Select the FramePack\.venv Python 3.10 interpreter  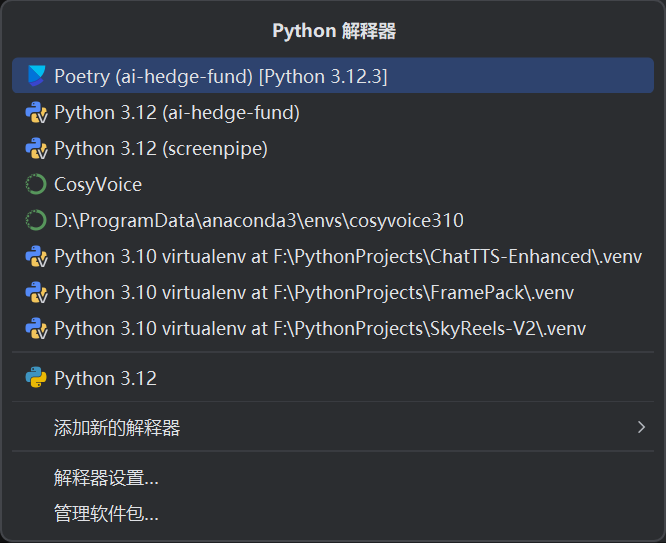coord(333,293)
